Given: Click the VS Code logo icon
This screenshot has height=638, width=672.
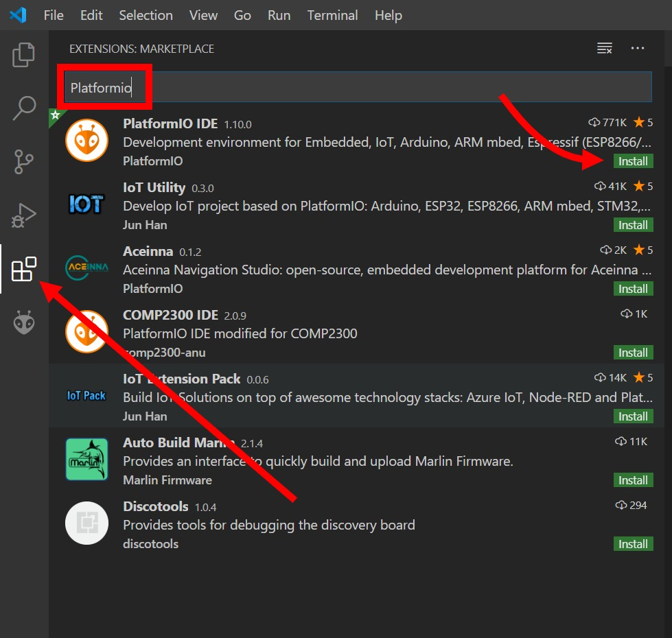Looking at the screenshot, I should pos(18,15).
